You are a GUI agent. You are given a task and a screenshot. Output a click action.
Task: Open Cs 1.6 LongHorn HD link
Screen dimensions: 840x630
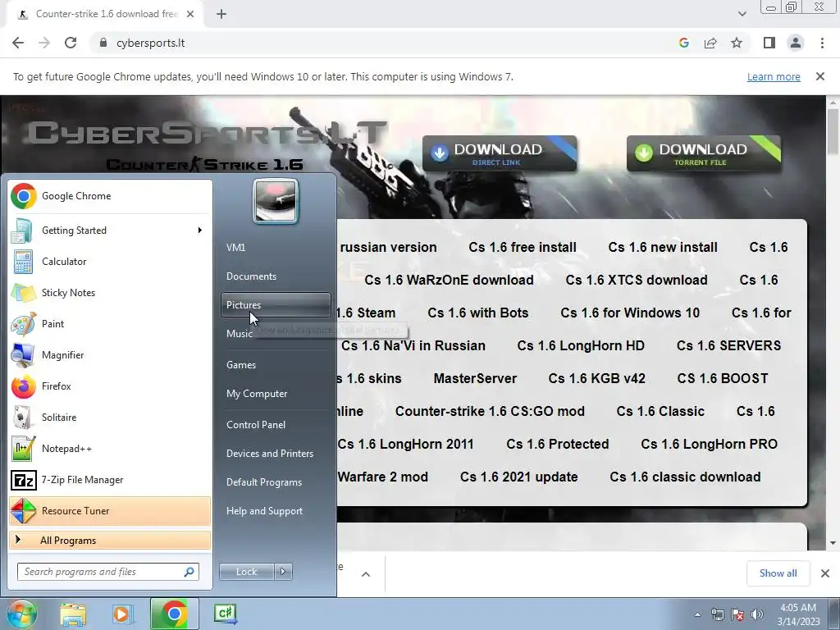581,345
